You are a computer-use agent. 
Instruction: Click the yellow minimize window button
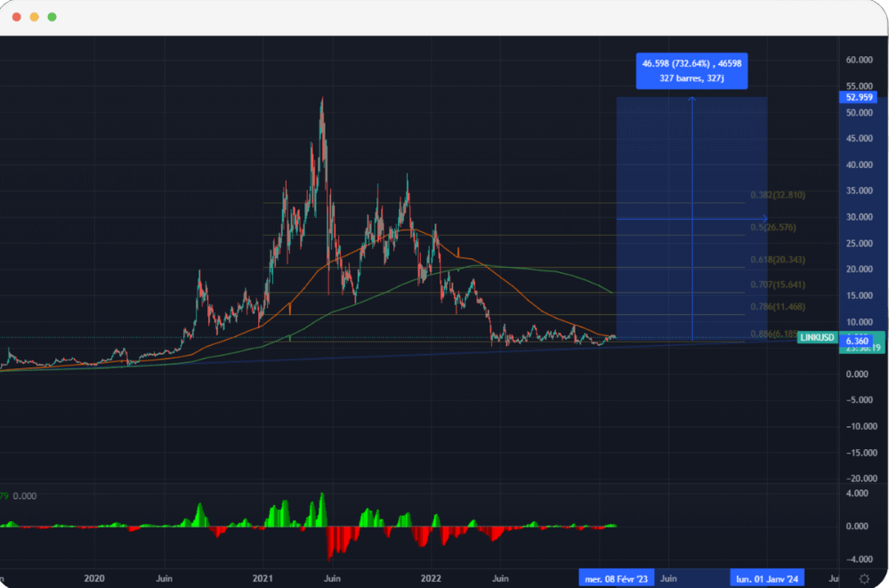34,17
